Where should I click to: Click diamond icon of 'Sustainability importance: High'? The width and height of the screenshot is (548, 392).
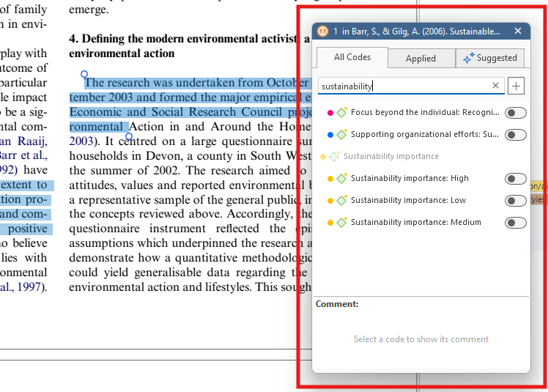click(341, 179)
